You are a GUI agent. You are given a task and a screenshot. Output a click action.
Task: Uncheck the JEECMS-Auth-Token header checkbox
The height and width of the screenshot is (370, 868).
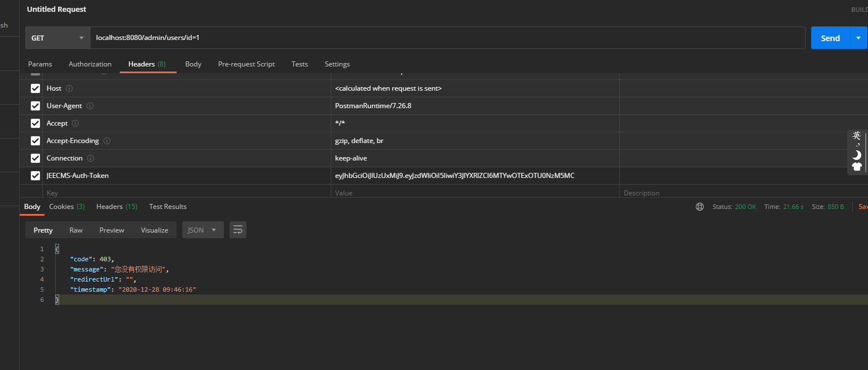35,176
